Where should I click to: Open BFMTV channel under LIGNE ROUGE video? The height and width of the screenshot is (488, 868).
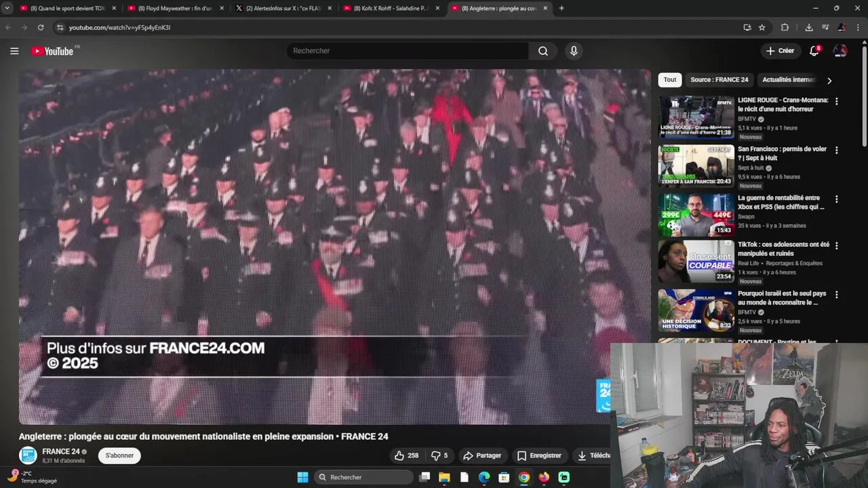pyautogui.click(x=747, y=119)
